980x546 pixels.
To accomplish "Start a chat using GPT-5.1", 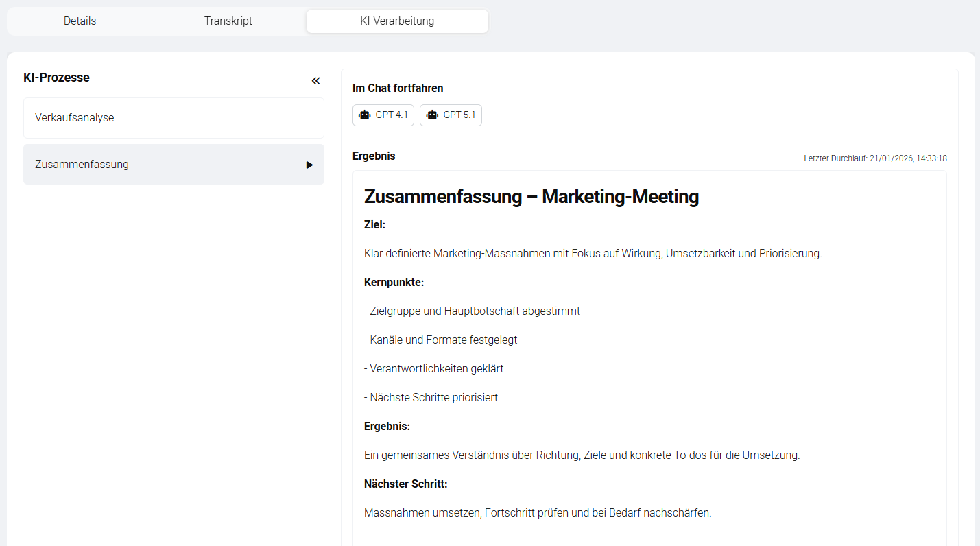I will coord(451,115).
